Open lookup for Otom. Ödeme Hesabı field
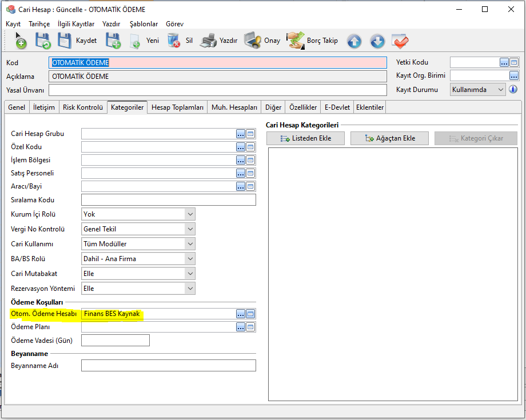Viewport: 526px width, 420px height. pos(241,314)
